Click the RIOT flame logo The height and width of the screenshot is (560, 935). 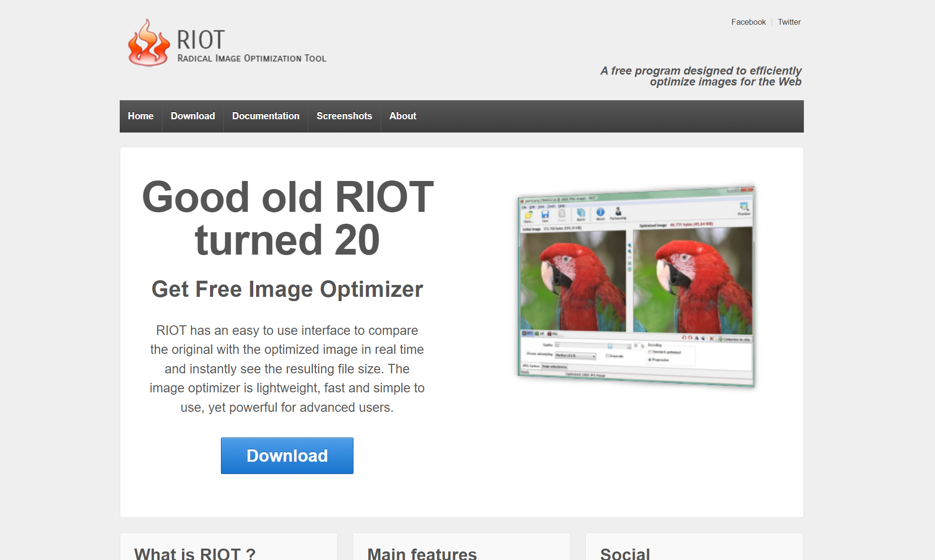(x=149, y=43)
